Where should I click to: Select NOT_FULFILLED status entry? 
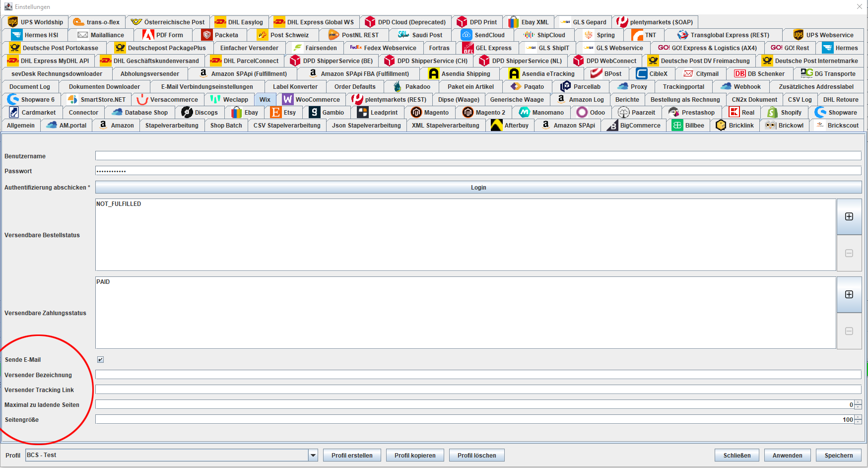point(119,204)
